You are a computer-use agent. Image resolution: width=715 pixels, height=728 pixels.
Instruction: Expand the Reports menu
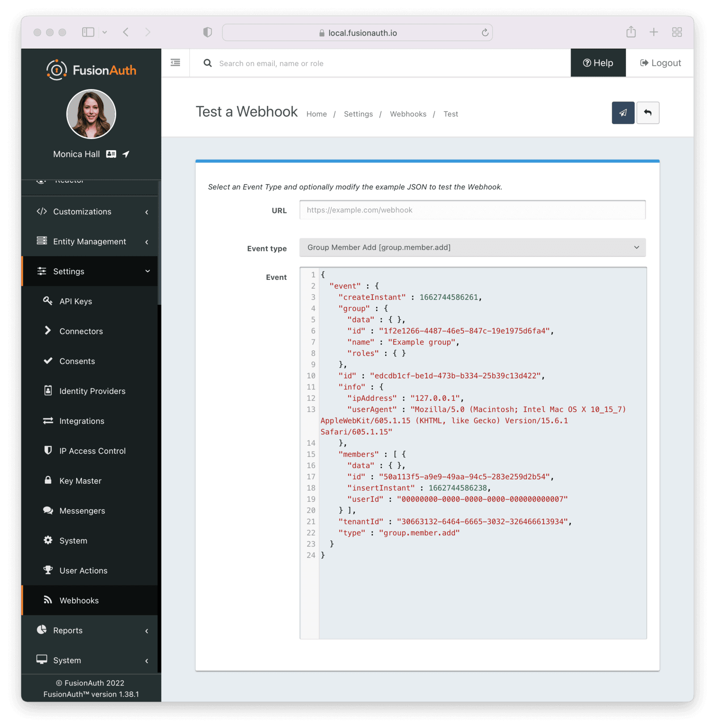pos(89,631)
